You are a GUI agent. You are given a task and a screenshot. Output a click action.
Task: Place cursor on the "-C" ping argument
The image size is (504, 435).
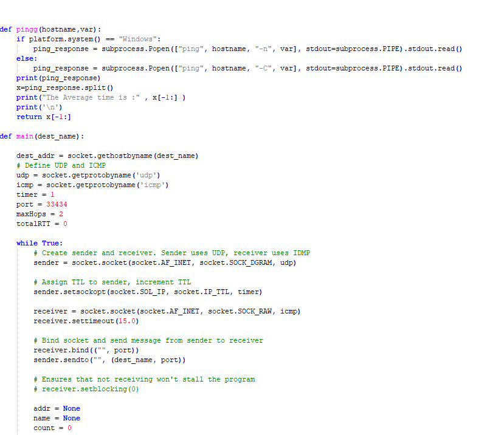click(263, 68)
